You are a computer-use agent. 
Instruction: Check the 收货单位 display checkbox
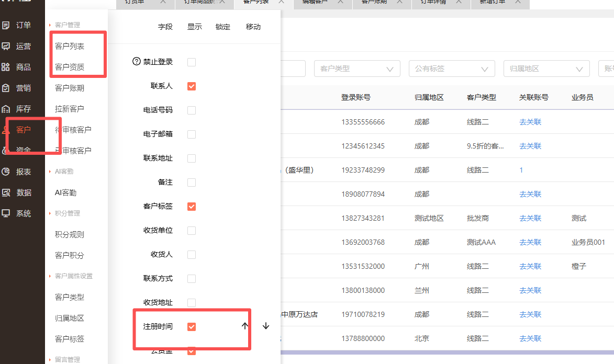(192, 231)
